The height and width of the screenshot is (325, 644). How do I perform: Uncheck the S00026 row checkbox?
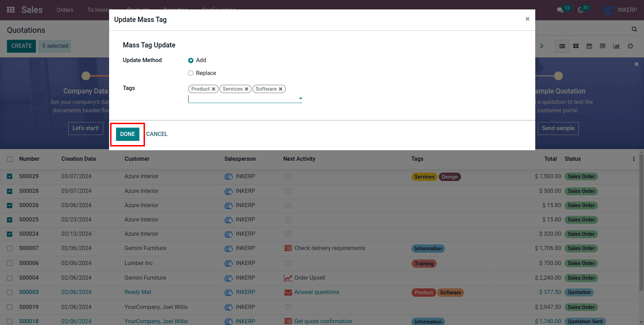pos(10,205)
